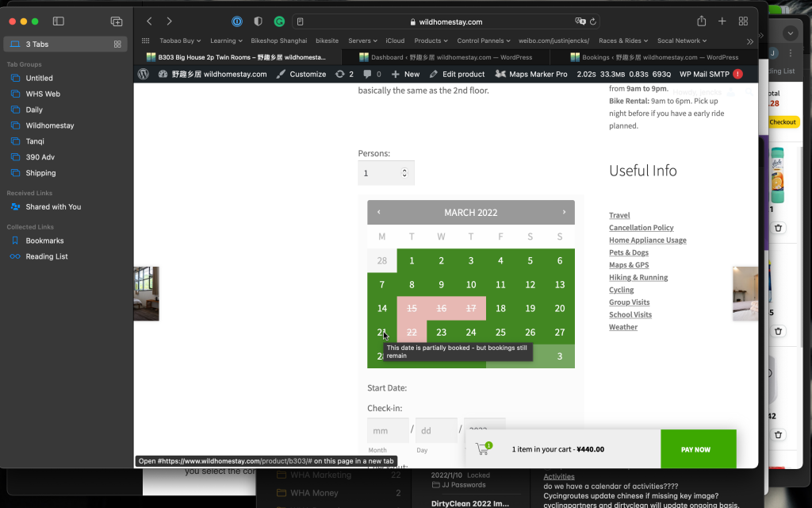The image size is (812, 508).
Task: Switch to the B303 Big House tab
Action: (x=237, y=57)
